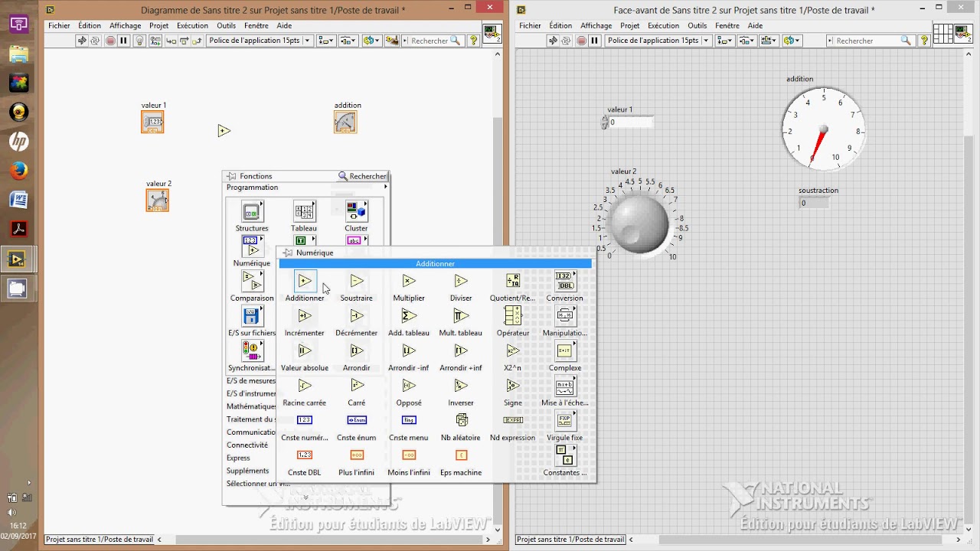Click the valeur 2 terminal on diagram

[x=158, y=201]
